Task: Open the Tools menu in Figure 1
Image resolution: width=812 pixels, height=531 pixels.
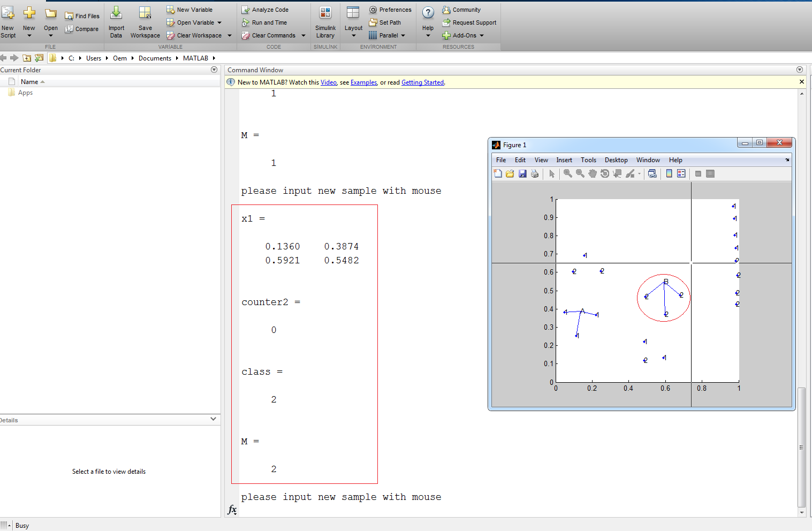Action: pos(588,160)
